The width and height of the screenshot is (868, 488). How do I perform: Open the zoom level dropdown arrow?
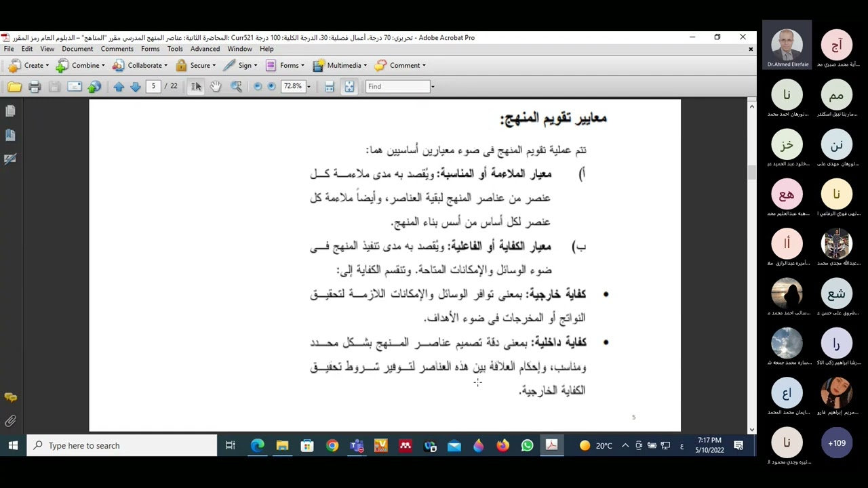[309, 87]
